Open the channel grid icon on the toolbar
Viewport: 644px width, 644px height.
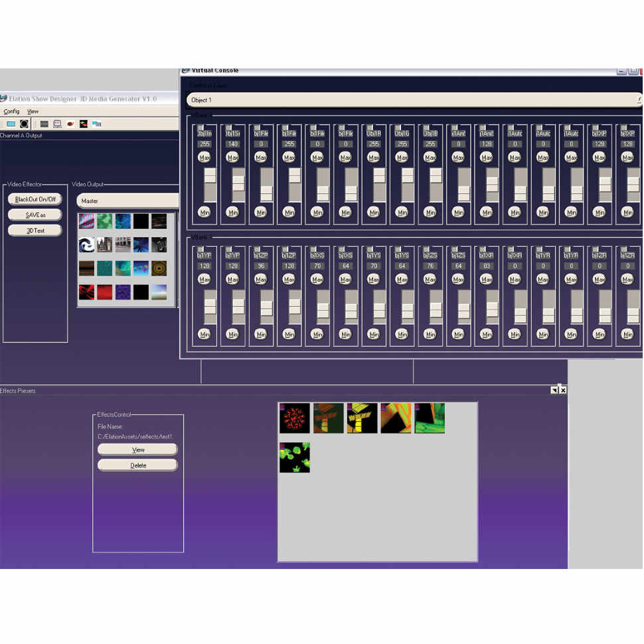[x=44, y=123]
